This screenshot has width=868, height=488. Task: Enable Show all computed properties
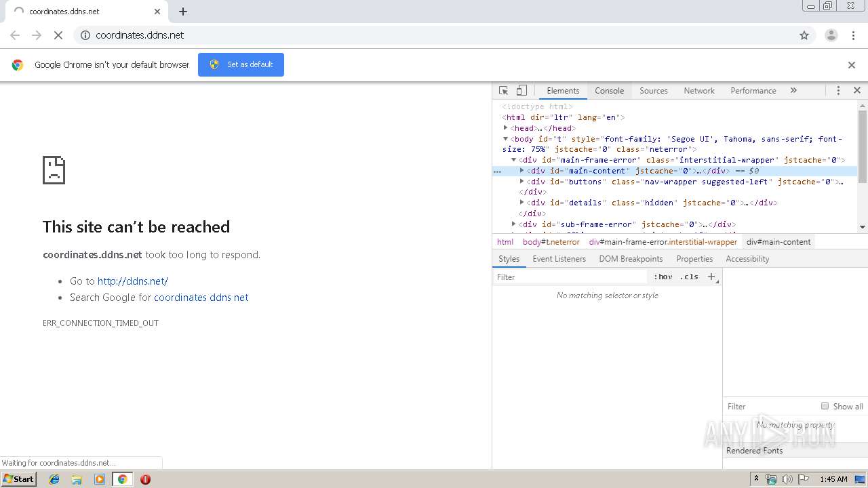pos(825,406)
